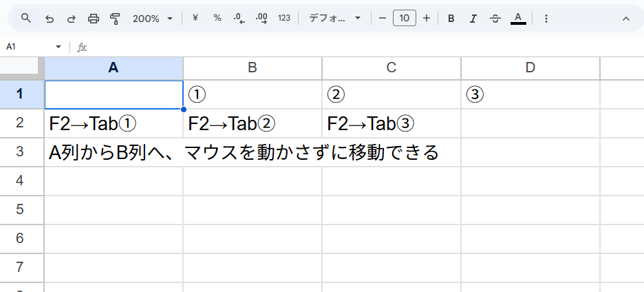Toggle italic formatting
644x292 pixels.
tap(473, 19)
